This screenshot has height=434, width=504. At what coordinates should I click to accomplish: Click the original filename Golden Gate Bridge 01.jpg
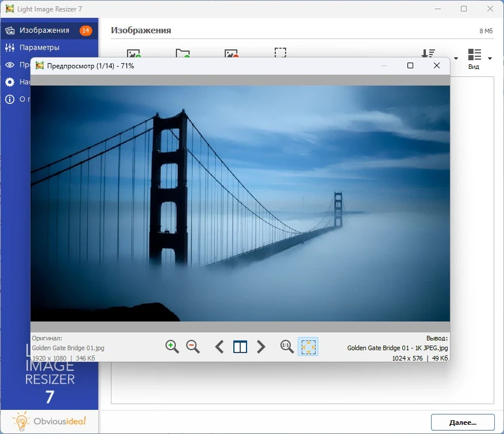(68, 348)
